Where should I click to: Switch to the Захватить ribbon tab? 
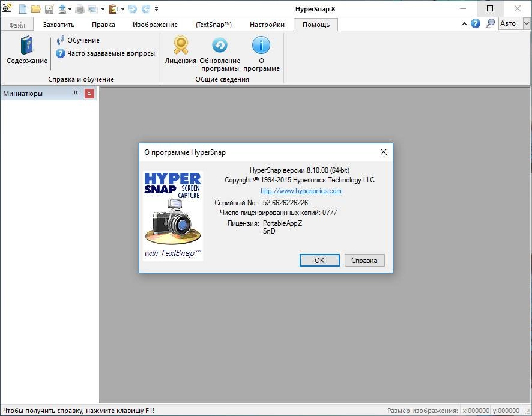point(59,25)
